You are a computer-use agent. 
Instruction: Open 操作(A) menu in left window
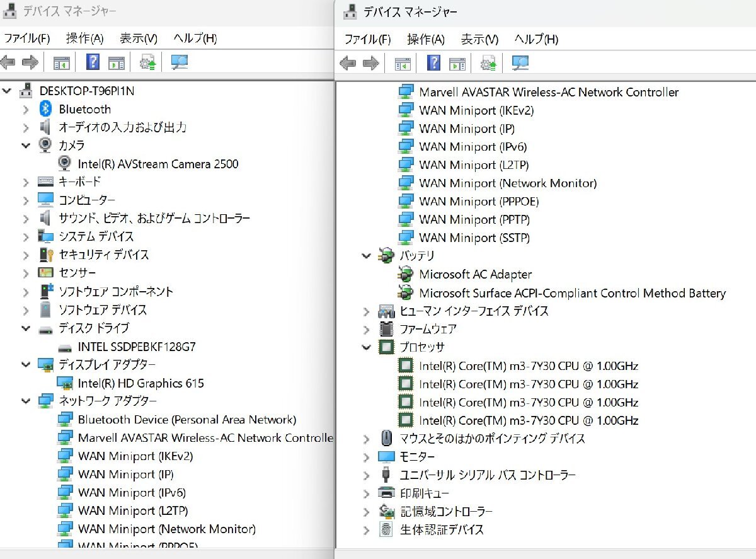[x=84, y=38]
